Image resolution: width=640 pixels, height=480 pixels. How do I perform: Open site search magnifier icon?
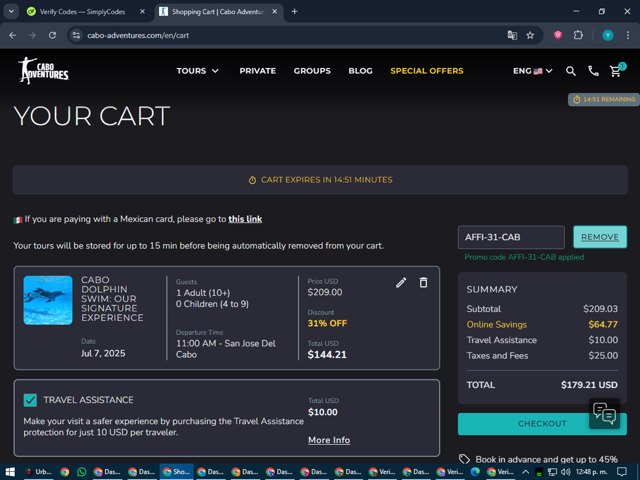point(571,71)
